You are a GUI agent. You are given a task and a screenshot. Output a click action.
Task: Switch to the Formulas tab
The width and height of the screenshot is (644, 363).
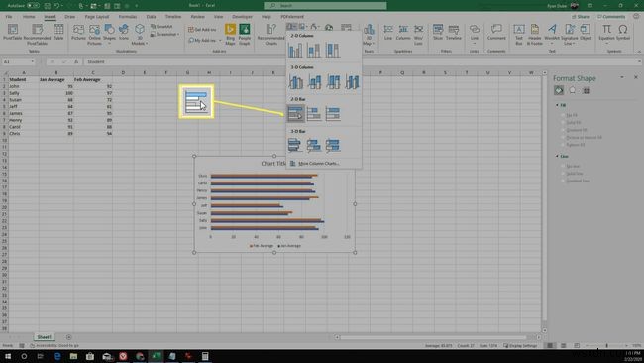(128, 17)
